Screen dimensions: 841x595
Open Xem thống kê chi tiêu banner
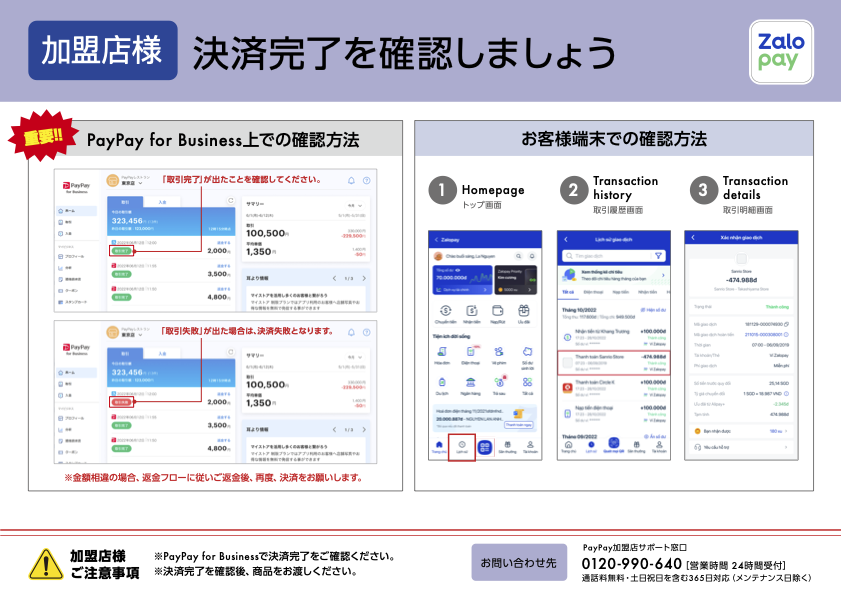[614, 276]
